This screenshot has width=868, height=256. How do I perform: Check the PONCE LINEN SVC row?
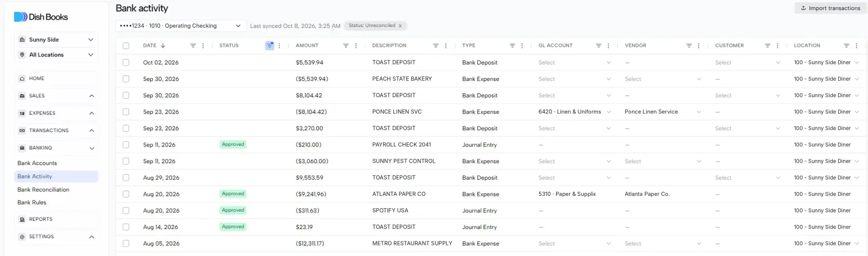(x=126, y=112)
